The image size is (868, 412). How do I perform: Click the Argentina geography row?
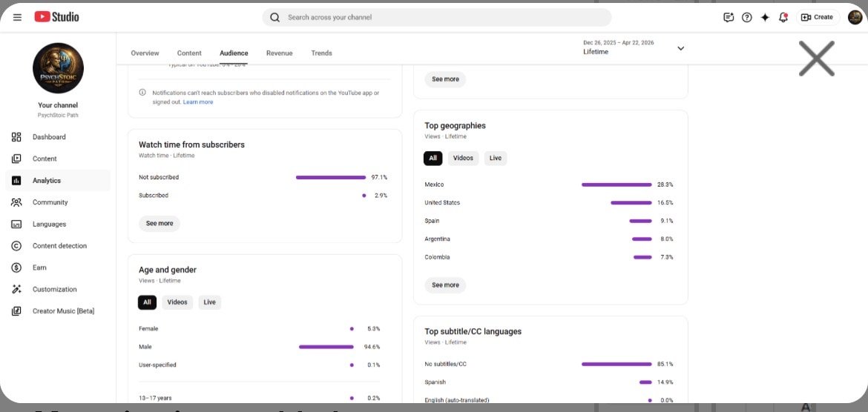pyautogui.click(x=549, y=239)
